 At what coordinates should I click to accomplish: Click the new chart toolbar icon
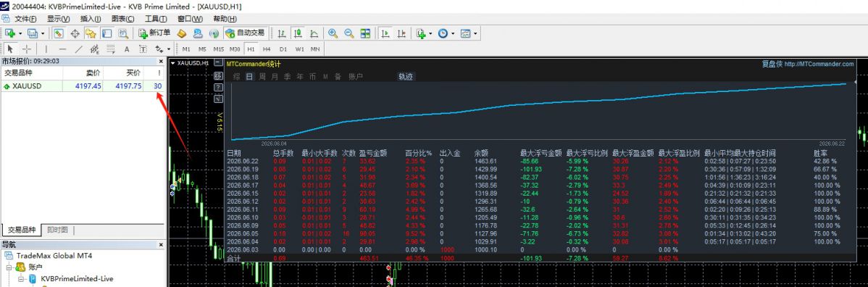point(11,33)
